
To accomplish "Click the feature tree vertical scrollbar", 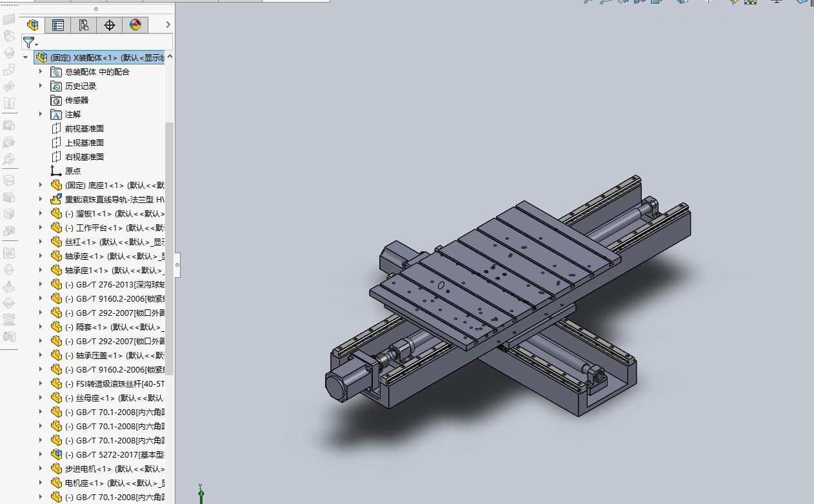I will click(170, 248).
